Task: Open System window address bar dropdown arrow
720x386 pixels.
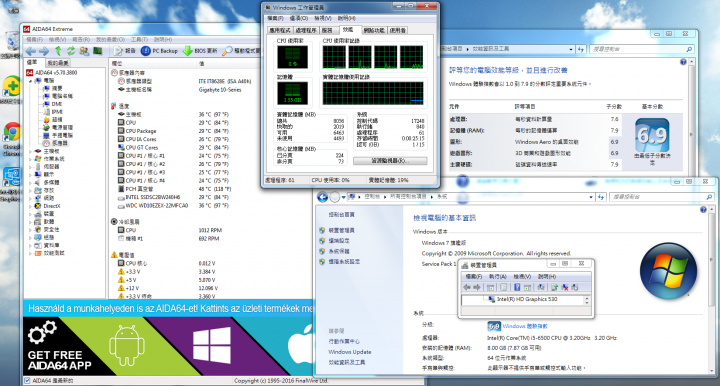Action: 591,197
